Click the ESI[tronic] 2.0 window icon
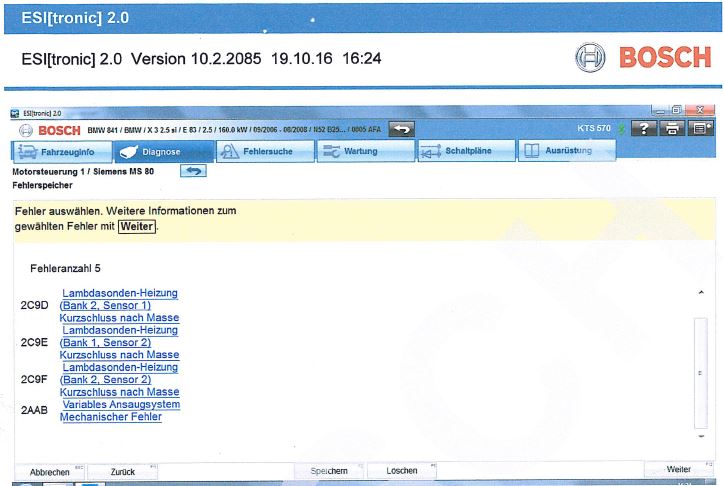This screenshot has width=724, height=486. pos(15,114)
